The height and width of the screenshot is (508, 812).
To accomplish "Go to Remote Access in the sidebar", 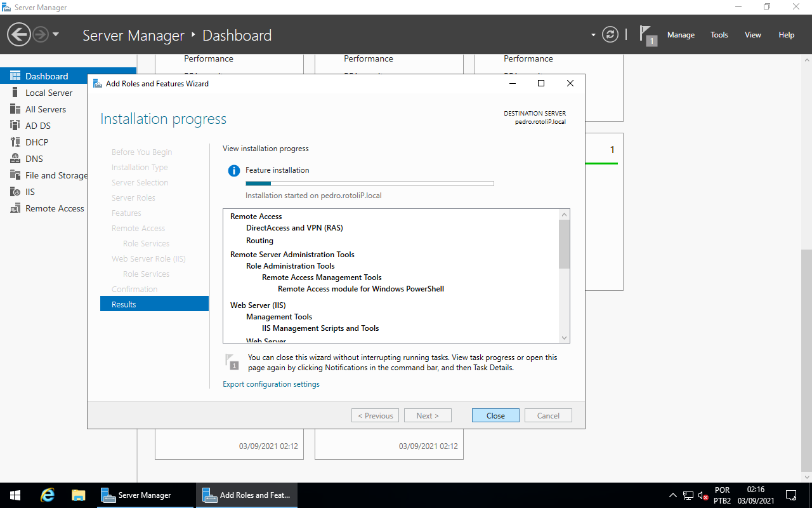I will click(55, 208).
